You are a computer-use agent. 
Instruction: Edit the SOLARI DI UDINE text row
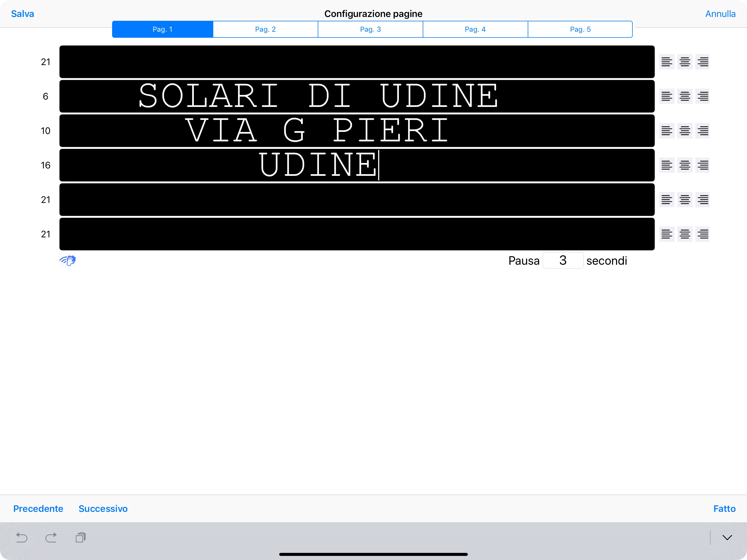coord(357,96)
